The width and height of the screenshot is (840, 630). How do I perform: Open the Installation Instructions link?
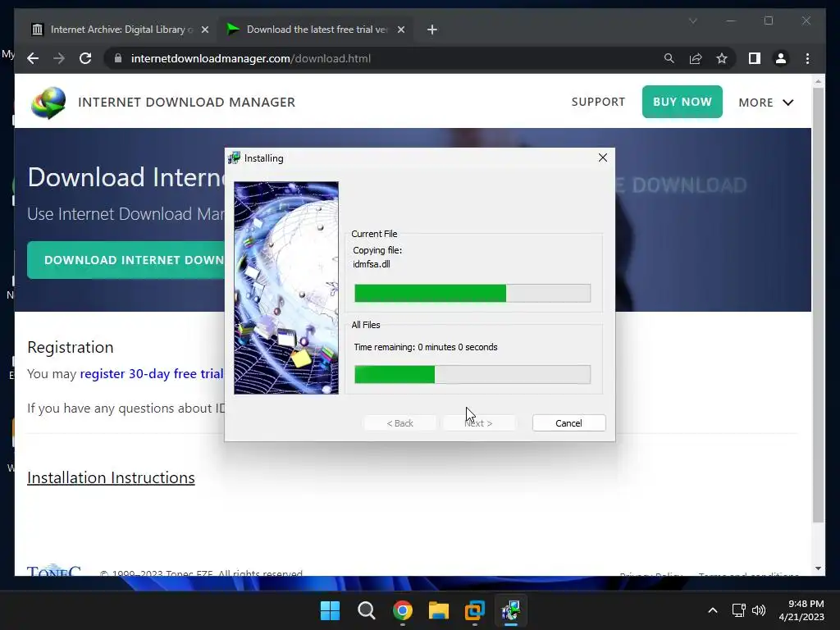pyautogui.click(x=111, y=477)
